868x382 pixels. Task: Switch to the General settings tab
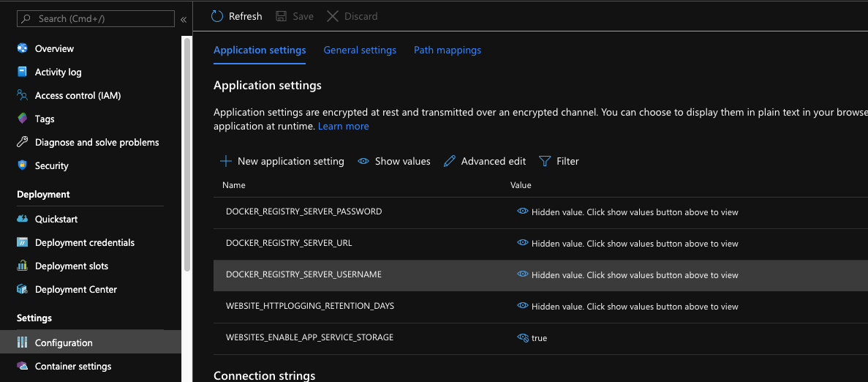coord(360,50)
